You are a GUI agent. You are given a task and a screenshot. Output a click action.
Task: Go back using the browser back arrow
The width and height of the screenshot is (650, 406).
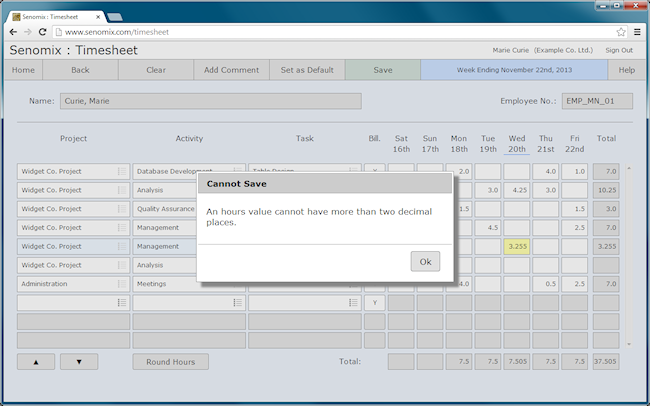click(x=13, y=32)
